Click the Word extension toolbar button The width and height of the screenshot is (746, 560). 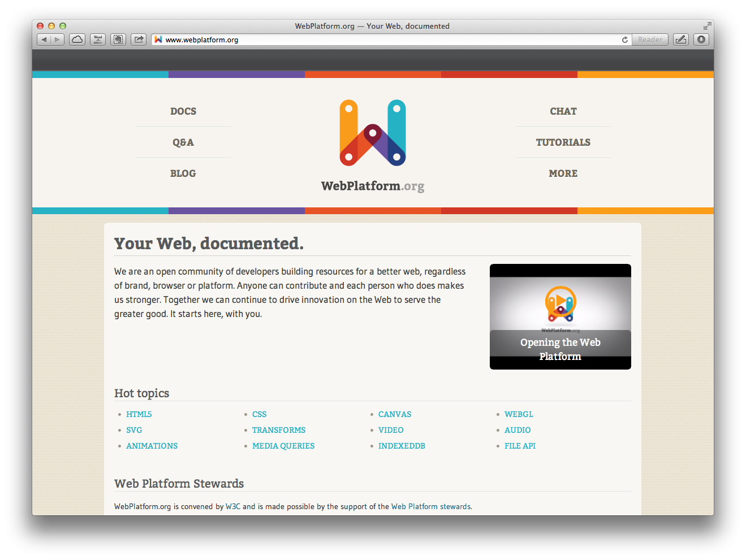point(98,40)
